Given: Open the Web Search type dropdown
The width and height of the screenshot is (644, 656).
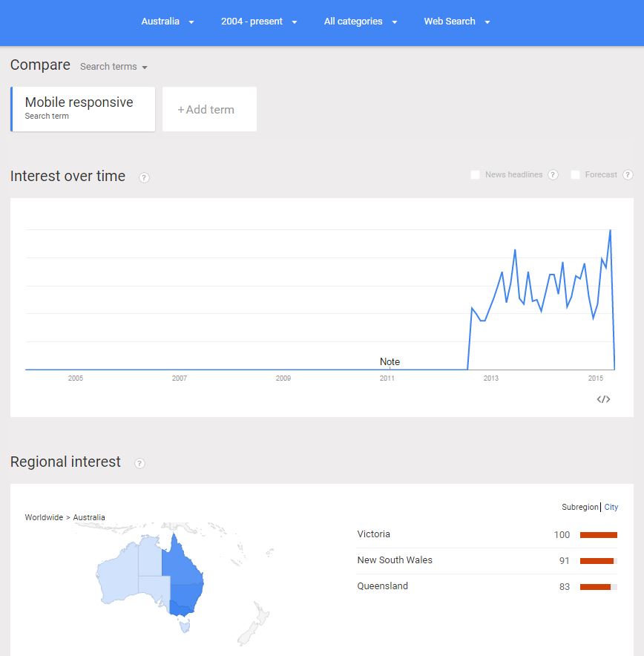Looking at the screenshot, I should tap(456, 22).
